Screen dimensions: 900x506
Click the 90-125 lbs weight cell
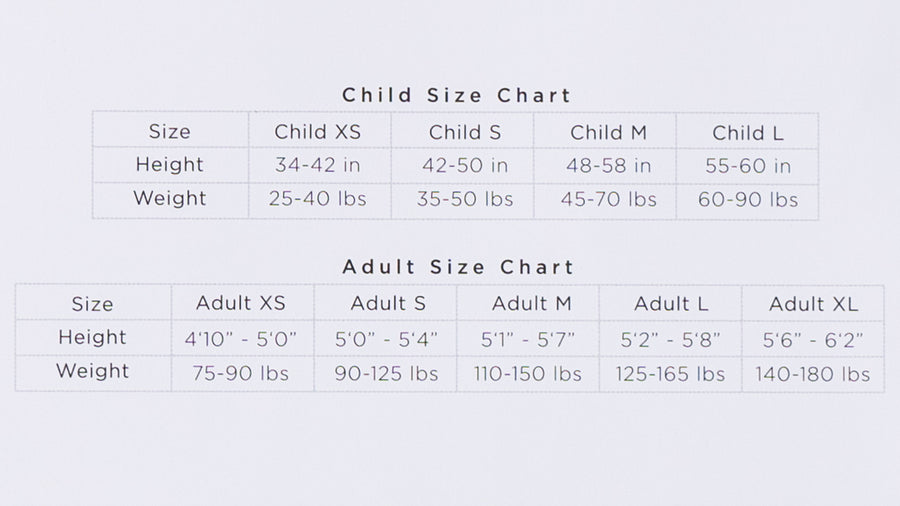[386, 373]
